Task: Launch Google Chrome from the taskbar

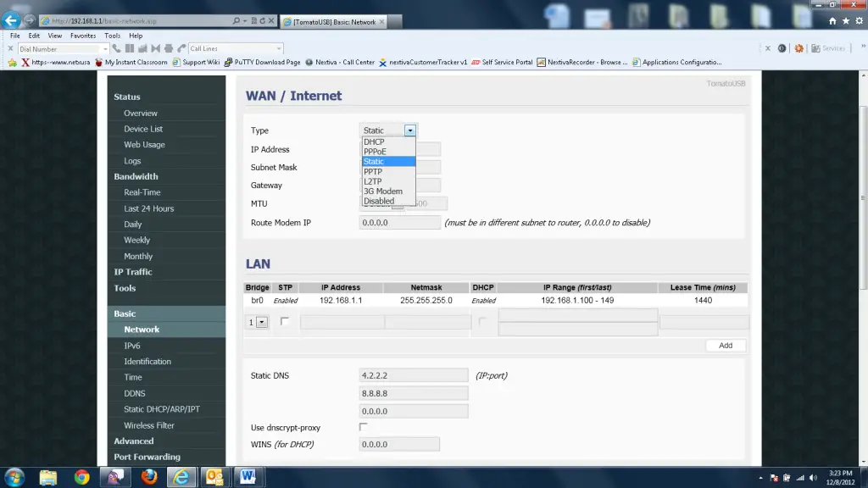Action: click(x=82, y=477)
